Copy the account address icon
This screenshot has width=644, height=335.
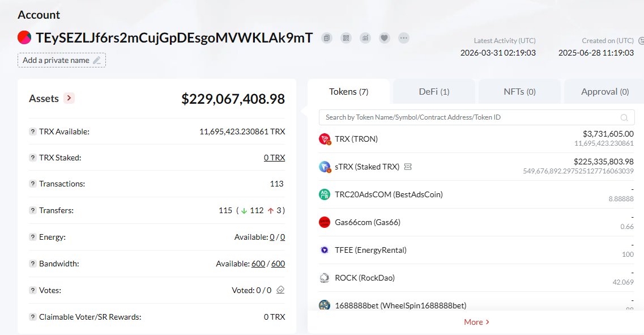pos(327,38)
